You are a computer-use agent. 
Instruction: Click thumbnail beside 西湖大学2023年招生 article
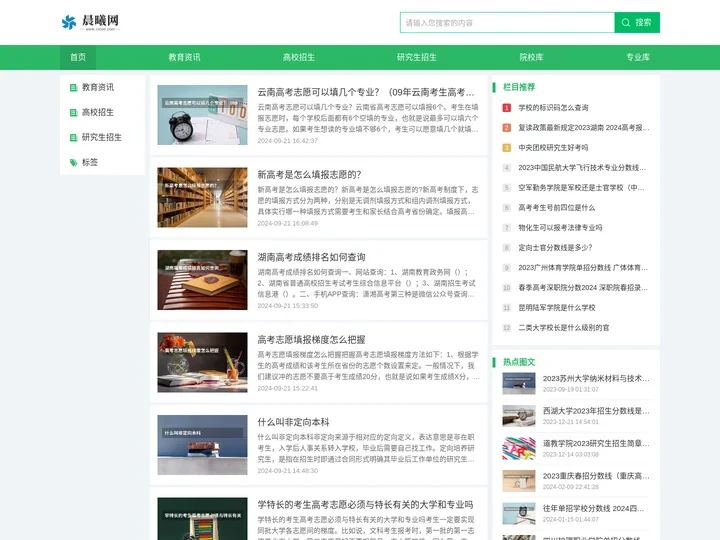519,416
